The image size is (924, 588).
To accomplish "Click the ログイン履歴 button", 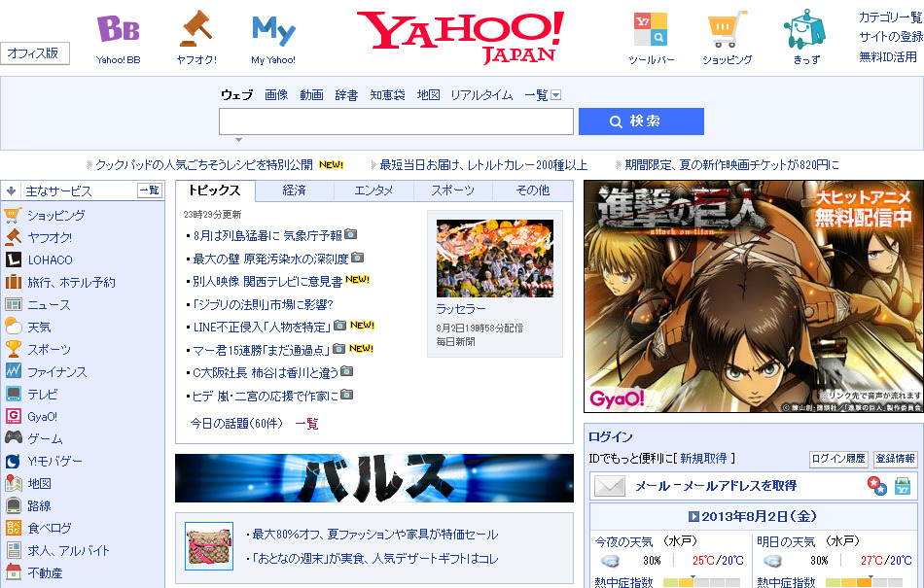I will [x=838, y=459].
